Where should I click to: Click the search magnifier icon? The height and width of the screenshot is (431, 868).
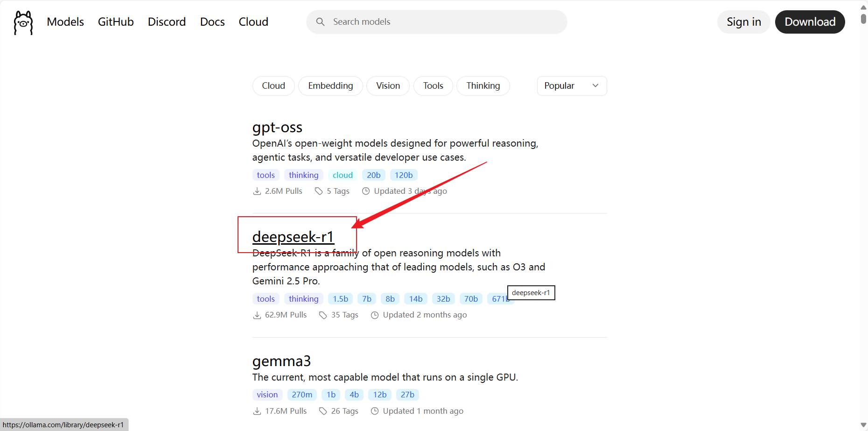coord(320,22)
